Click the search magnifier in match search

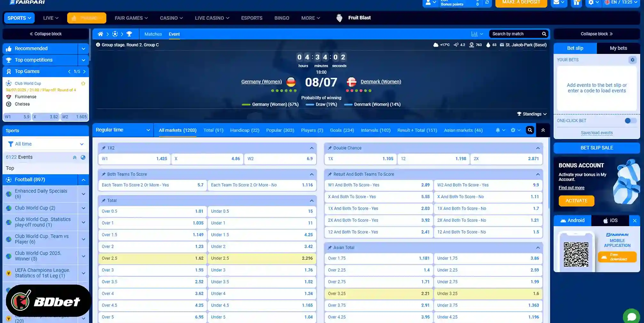point(544,34)
